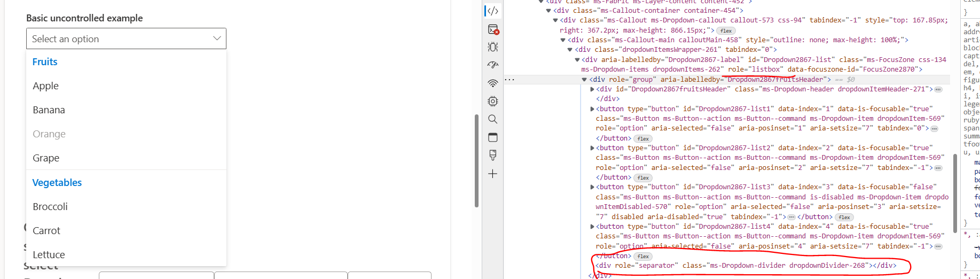This screenshot has width=980, height=279.
Task: Open the Application window panel
Action: (x=492, y=137)
